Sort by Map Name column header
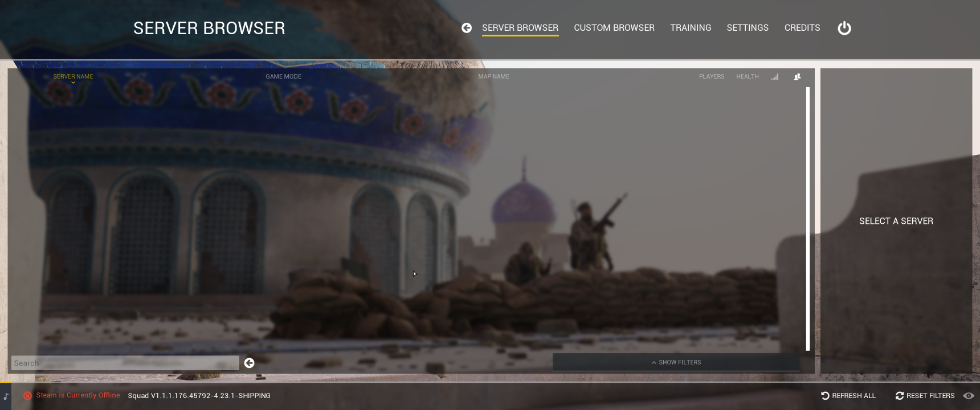This screenshot has width=980, height=410. [494, 76]
